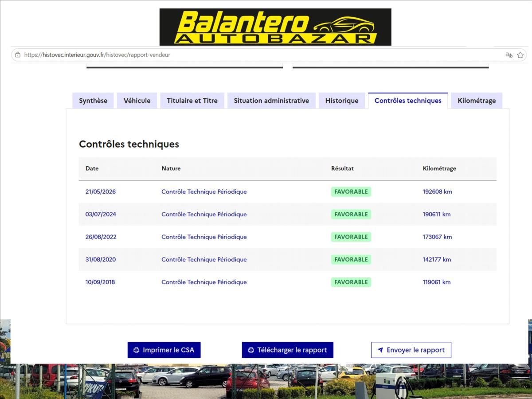Click the Télécharger le rapport button

287,350
